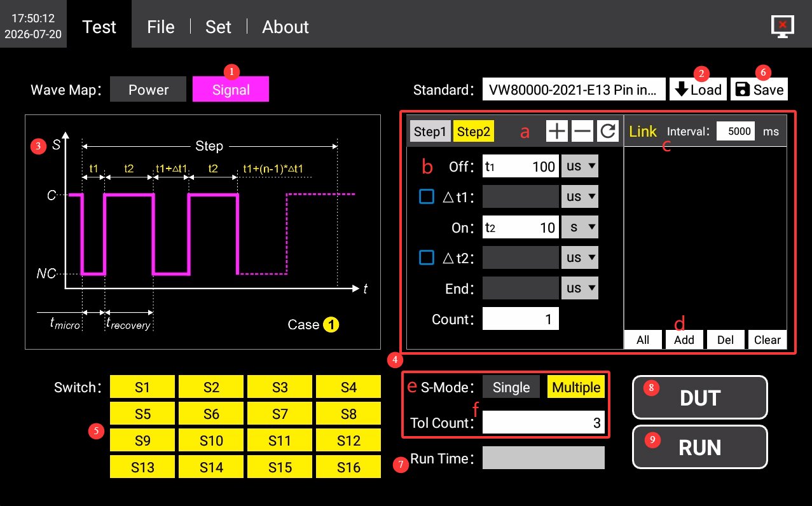The height and width of the screenshot is (506, 812).
Task: Toggle switch S6
Action: tap(211, 414)
